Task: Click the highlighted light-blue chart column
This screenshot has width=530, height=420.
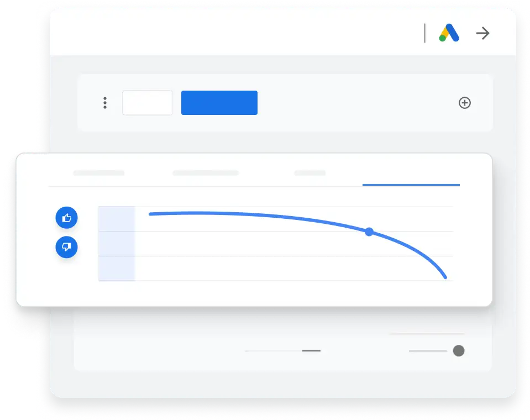Action: click(x=117, y=244)
